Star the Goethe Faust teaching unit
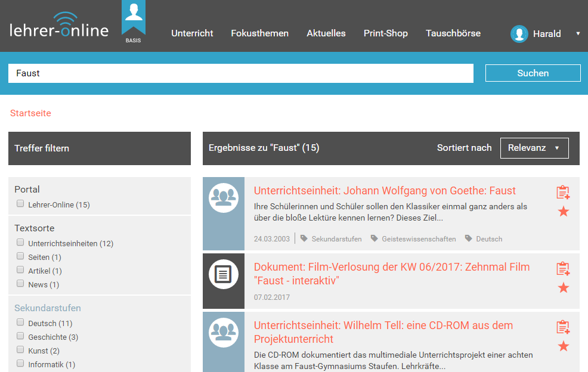The image size is (588, 372). pos(563,212)
